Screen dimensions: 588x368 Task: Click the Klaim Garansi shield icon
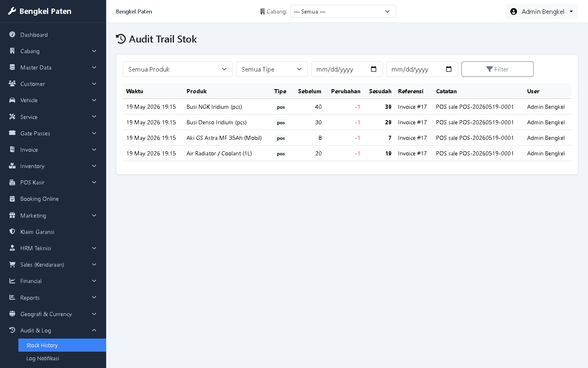tap(12, 231)
